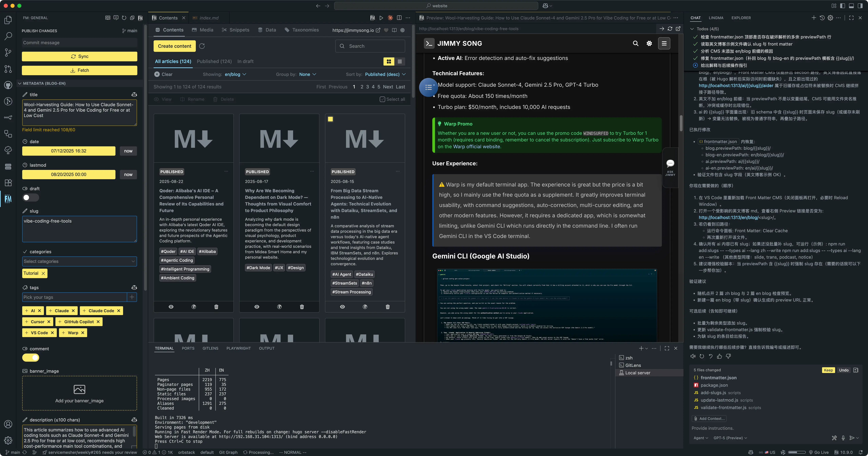This screenshot has height=456, width=868.
Task: Click the status bar zoom slider
Action: [797, 452]
